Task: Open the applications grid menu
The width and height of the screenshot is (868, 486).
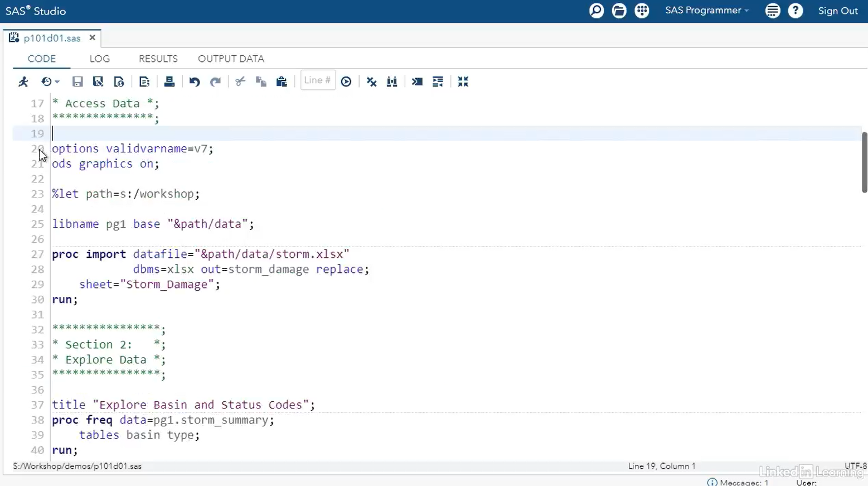Action: coord(642,11)
